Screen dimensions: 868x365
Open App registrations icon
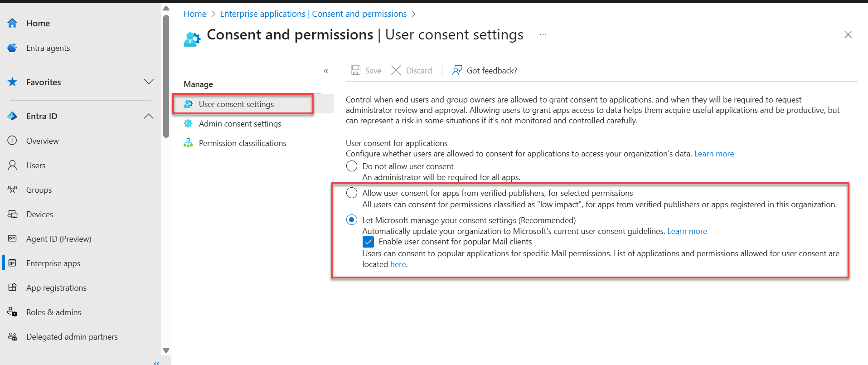(x=12, y=287)
